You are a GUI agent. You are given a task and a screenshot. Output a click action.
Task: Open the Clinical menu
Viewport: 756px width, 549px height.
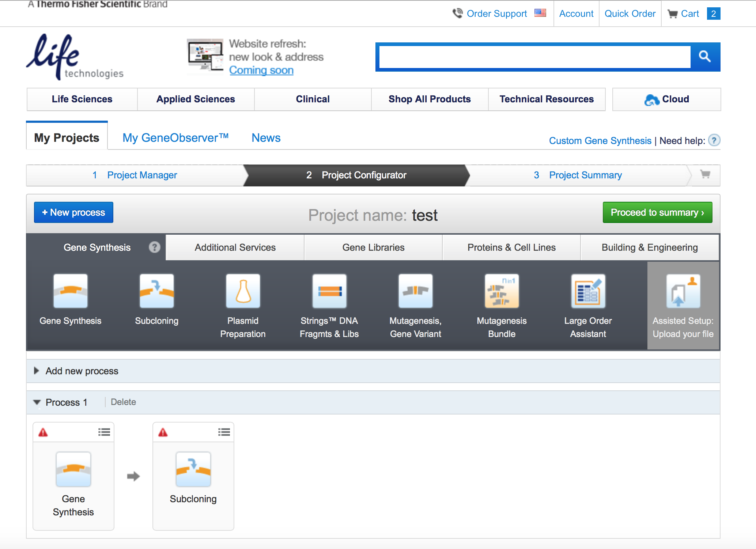(x=313, y=99)
